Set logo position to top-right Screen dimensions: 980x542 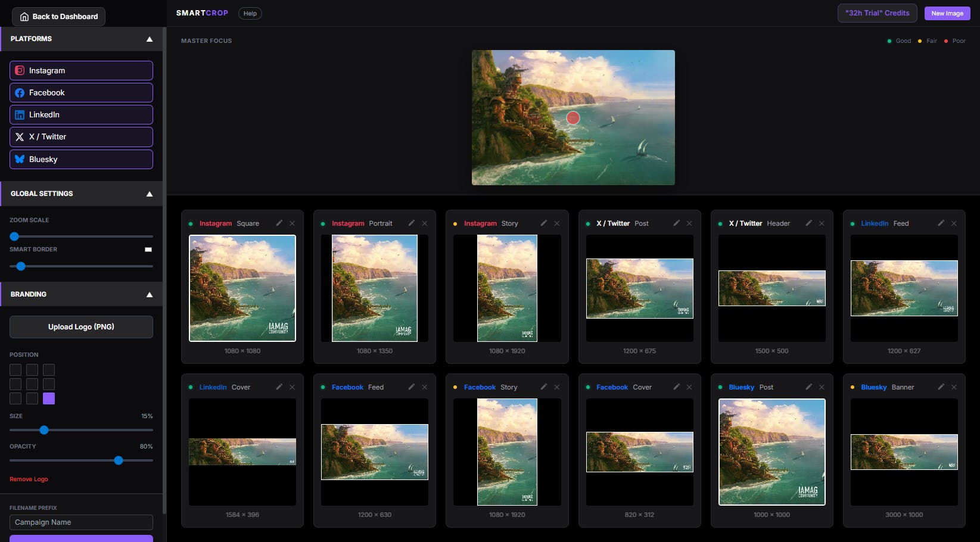click(49, 370)
